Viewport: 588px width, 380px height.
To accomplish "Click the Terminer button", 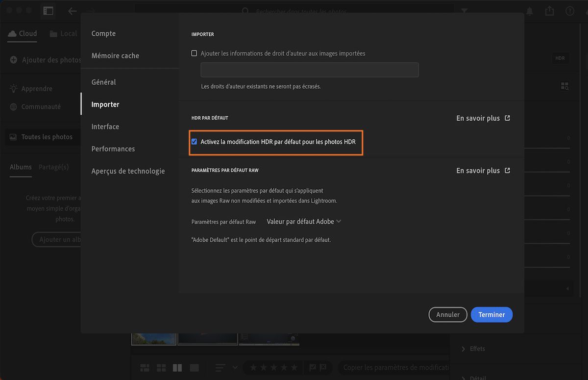I will click(491, 314).
